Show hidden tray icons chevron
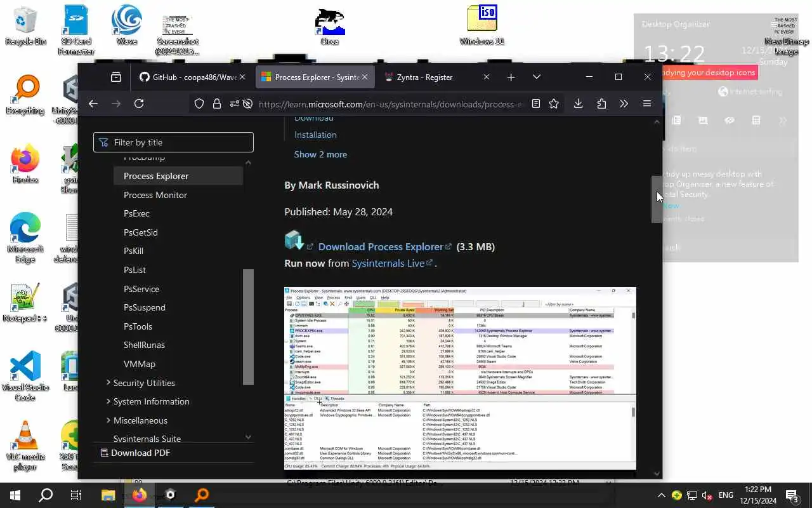 (661, 495)
